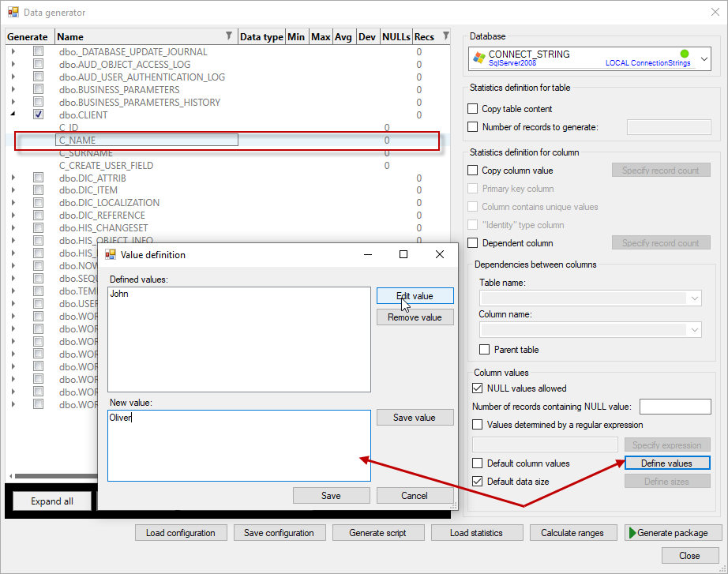The height and width of the screenshot is (574, 728).
Task: Click the NULL record count input field
Action: pos(675,407)
